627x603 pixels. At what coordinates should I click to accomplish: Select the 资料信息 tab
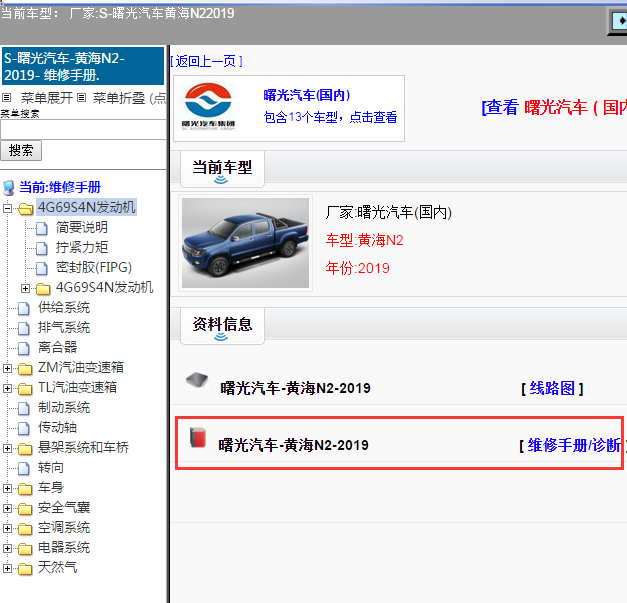coord(222,326)
